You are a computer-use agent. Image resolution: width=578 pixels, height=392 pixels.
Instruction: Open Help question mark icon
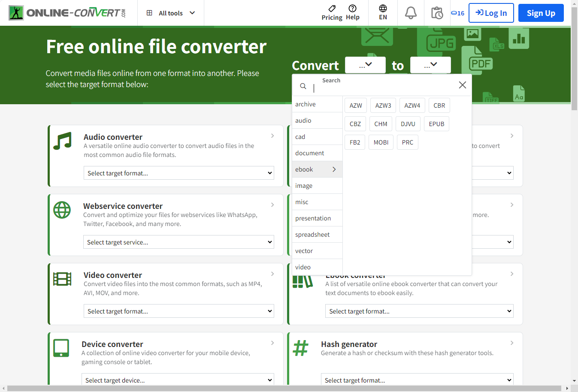[352, 9]
